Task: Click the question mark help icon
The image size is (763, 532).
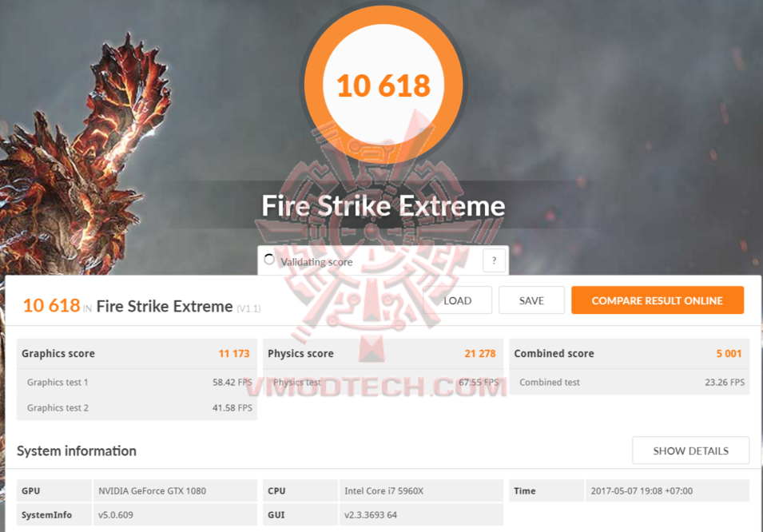Action: tap(494, 260)
